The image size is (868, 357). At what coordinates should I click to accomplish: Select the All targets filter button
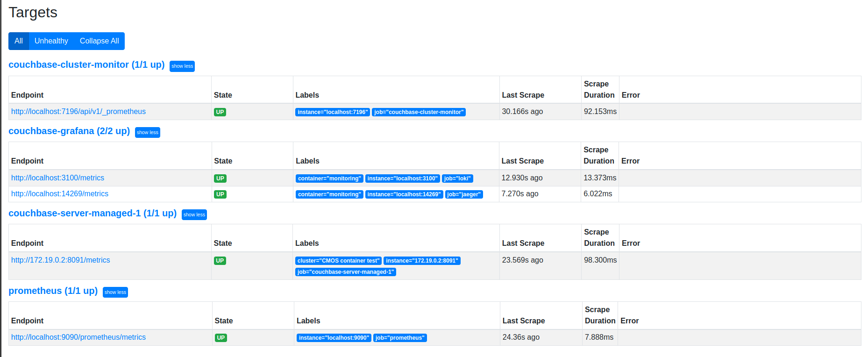coord(19,41)
